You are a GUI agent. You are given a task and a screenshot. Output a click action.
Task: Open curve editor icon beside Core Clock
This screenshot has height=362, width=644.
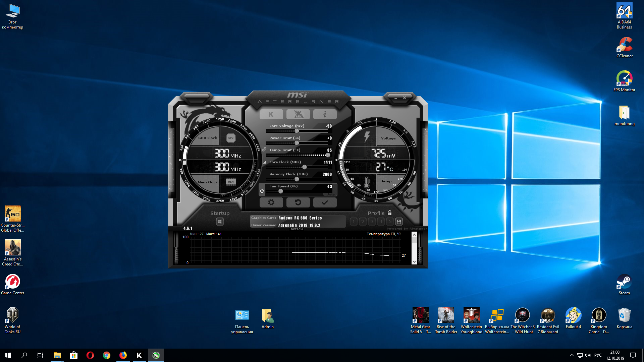point(265,162)
